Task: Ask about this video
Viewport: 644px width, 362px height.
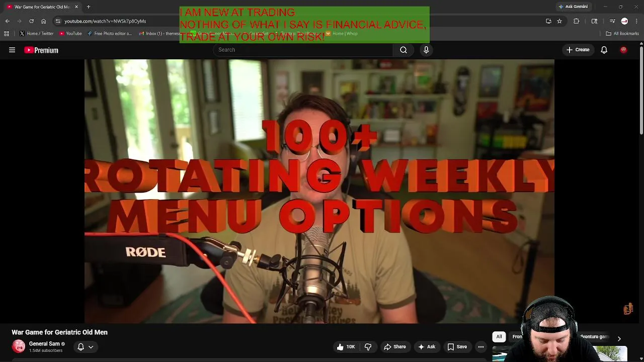Action: (426, 346)
